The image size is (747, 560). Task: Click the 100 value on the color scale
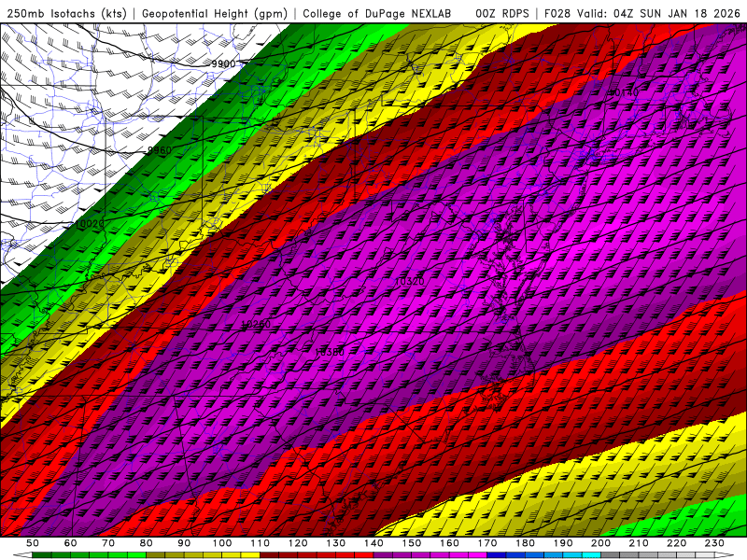point(222,543)
